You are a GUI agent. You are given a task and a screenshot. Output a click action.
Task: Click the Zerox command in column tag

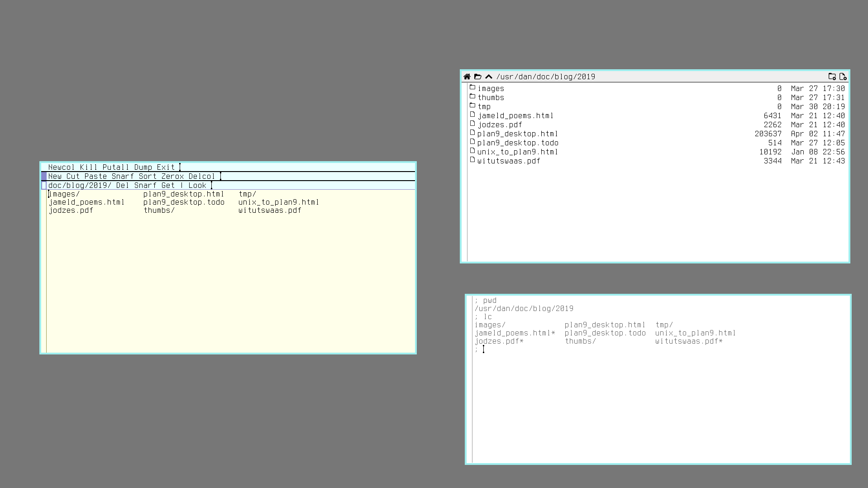point(172,176)
